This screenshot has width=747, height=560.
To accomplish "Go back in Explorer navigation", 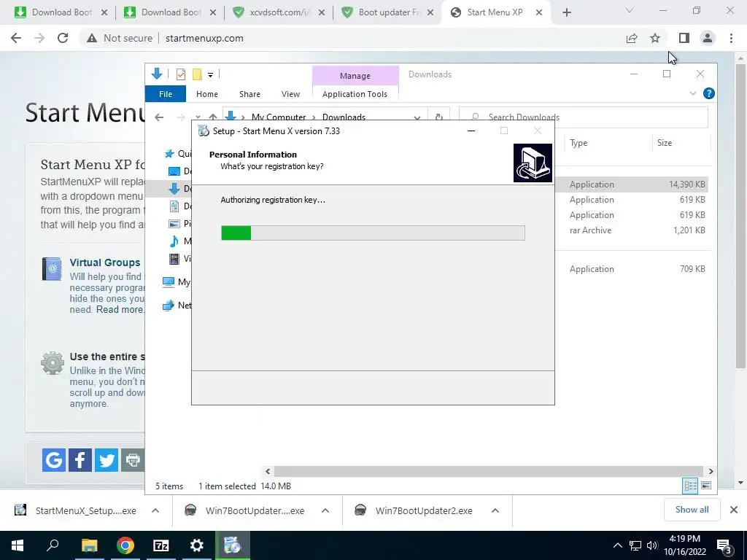I will coord(159,117).
